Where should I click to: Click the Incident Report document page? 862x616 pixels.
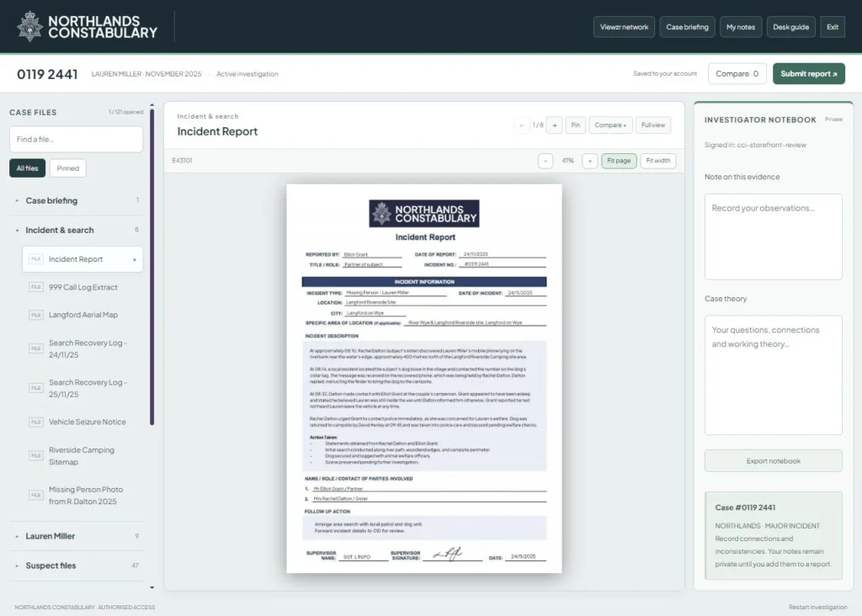(424, 379)
